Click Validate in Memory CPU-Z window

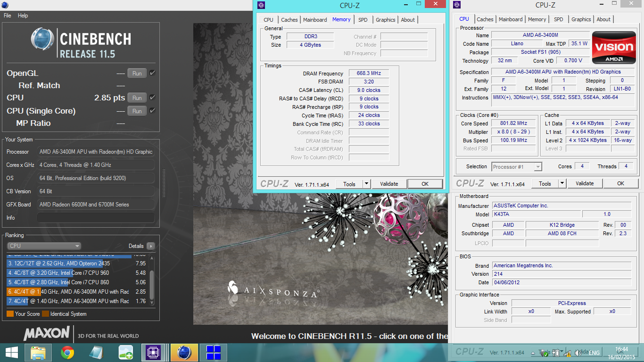[x=389, y=184]
